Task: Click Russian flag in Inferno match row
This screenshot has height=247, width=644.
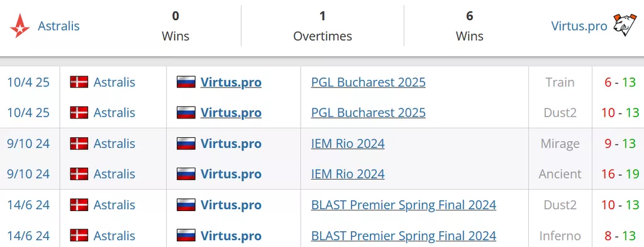Action: 186,235
